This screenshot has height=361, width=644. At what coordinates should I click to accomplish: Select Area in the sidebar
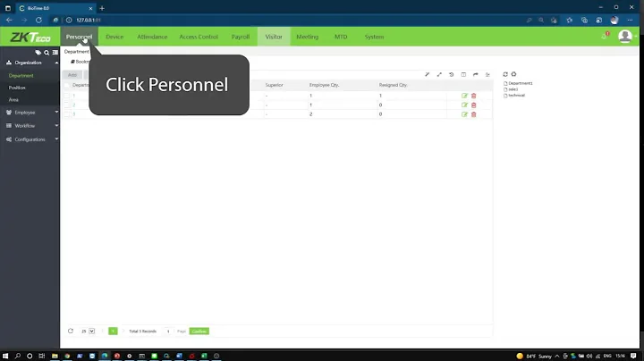tap(13, 100)
